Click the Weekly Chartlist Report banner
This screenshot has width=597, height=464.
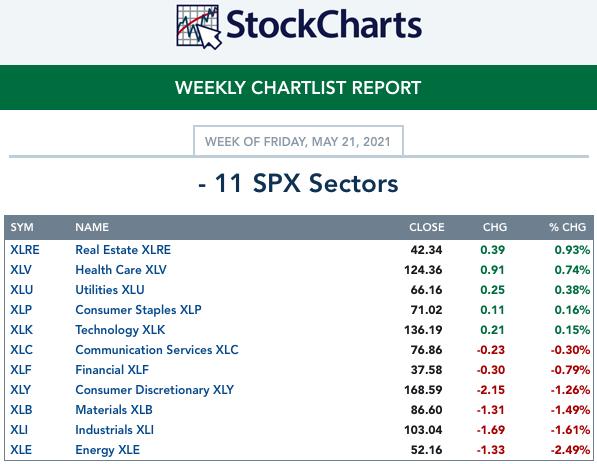pos(298,88)
